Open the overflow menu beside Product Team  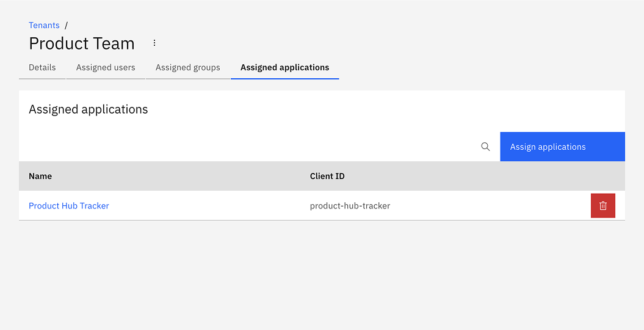pos(154,43)
